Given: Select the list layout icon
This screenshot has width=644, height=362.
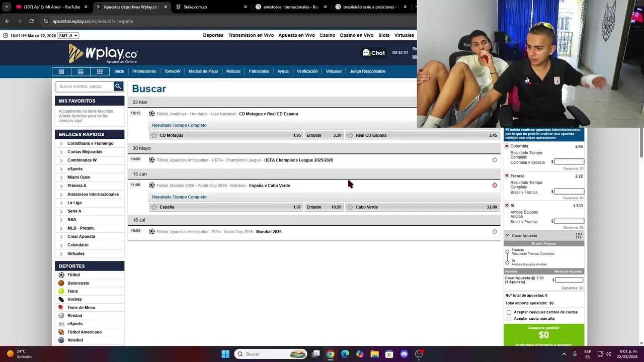Looking at the screenshot, I should coord(80,71).
